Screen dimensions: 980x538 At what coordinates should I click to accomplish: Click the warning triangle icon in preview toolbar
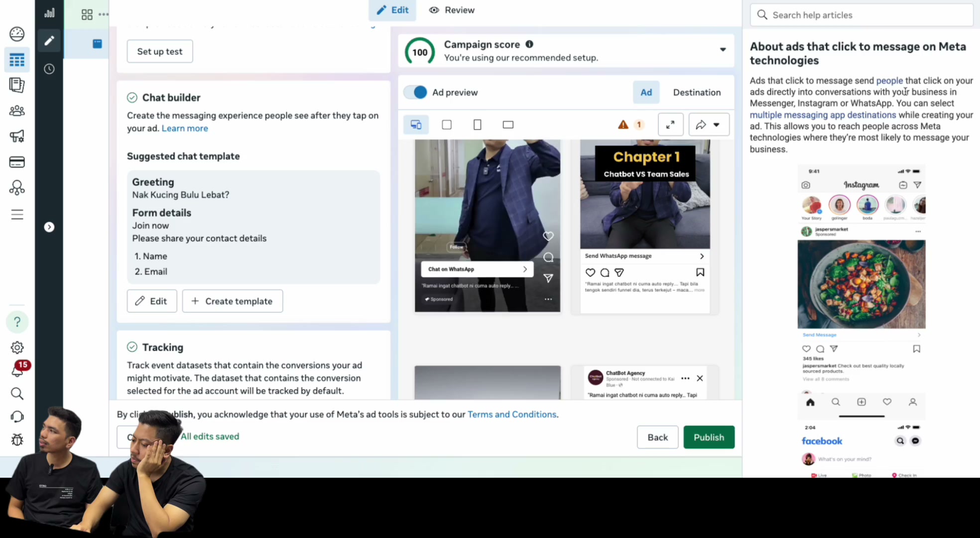pos(623,125)
